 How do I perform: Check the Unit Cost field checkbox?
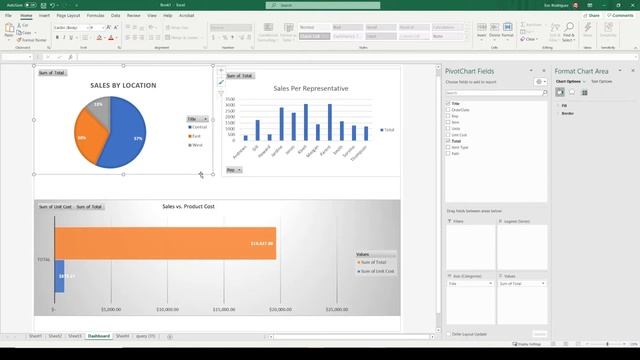point(448,134)
